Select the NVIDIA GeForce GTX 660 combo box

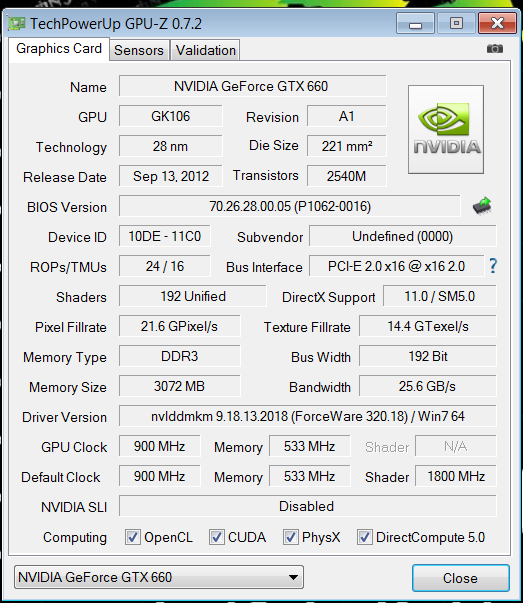pyautogui.click(x=159, y=577)
